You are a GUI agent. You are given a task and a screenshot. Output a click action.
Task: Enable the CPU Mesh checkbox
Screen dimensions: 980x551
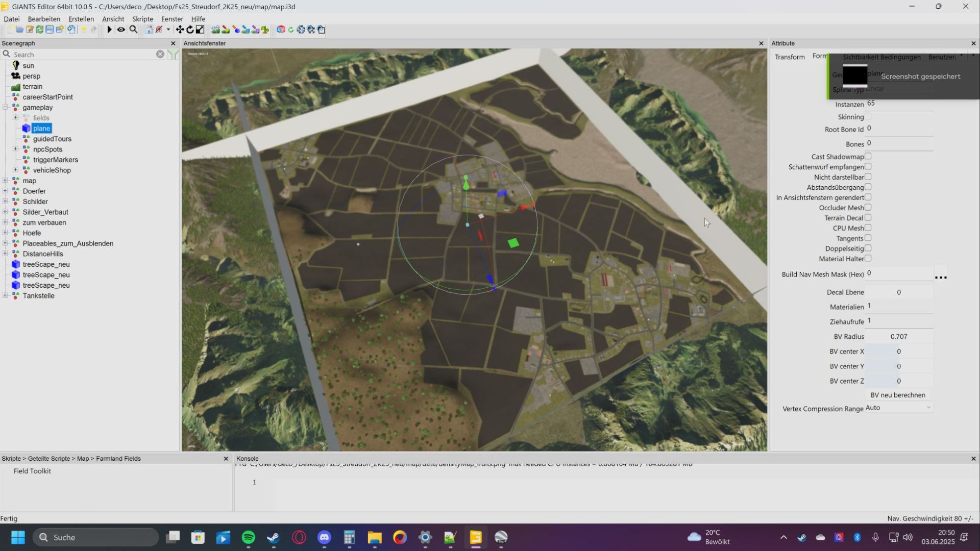[868, 228]
